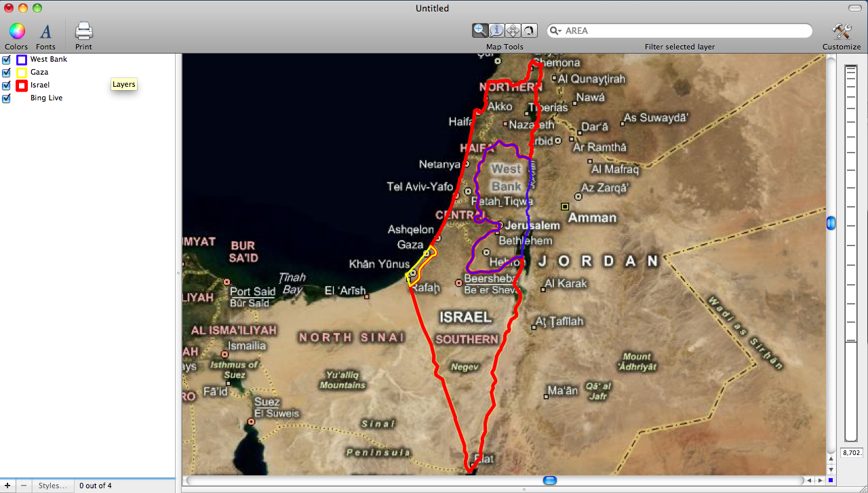Screen dimensions: 868x493
Task: Open Customize toolbar wrench icon
Action: (x=842, y=31)
